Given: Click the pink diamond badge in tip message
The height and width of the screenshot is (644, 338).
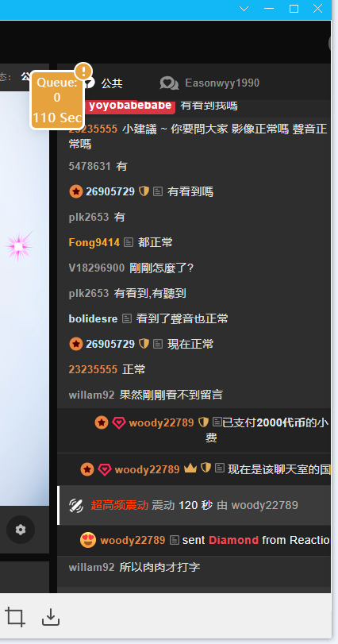Looking at the screenshot, I should click(118, 422).
